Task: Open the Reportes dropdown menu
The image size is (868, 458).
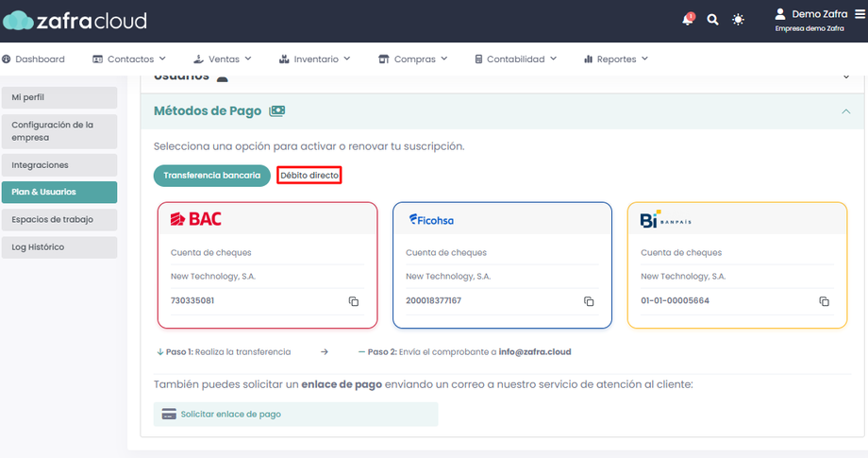Action: pyautogui.click(x=615, y=59)
